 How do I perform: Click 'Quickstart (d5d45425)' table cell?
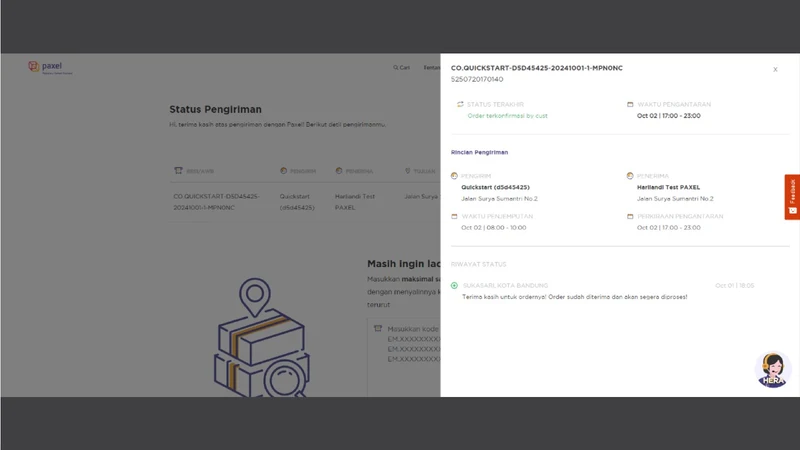click(297, 202)
